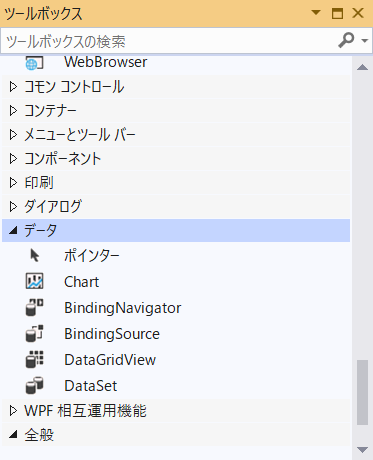
Task: Select the ポインター item label
Action: [92, 256]
